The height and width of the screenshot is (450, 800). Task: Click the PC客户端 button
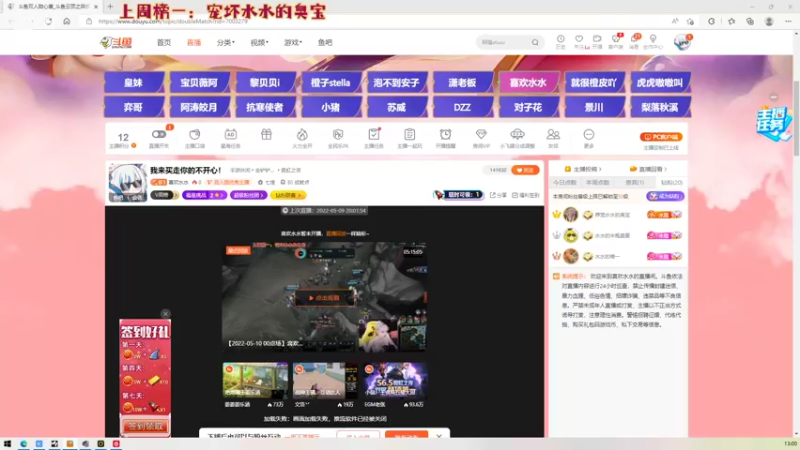pyautogui.click(x=661, y=137)
